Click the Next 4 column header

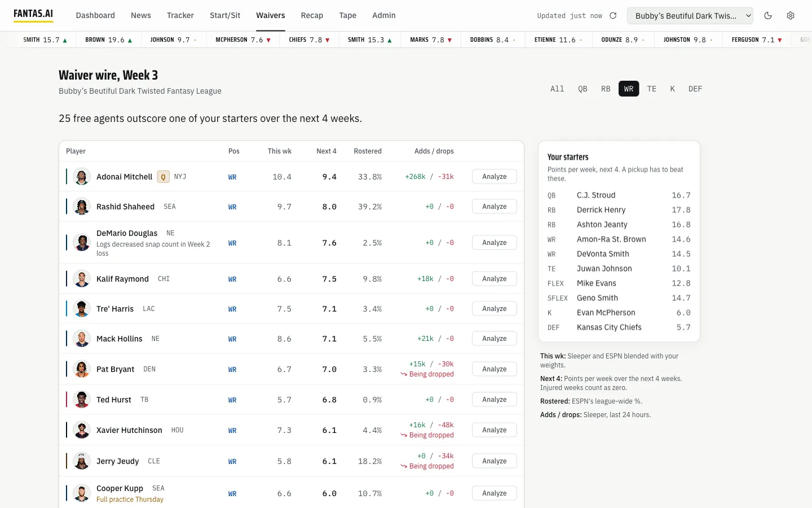[x=326, y=151]
